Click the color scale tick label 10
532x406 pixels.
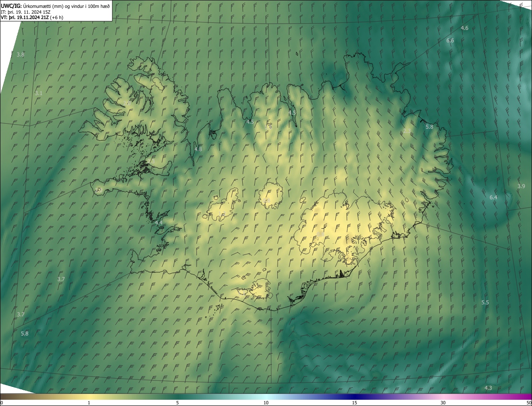266,403
